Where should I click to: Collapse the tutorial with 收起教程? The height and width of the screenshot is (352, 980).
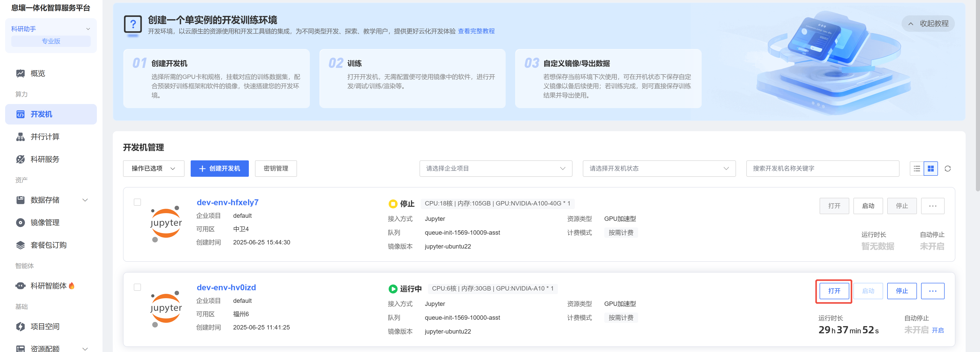(928, 24)
